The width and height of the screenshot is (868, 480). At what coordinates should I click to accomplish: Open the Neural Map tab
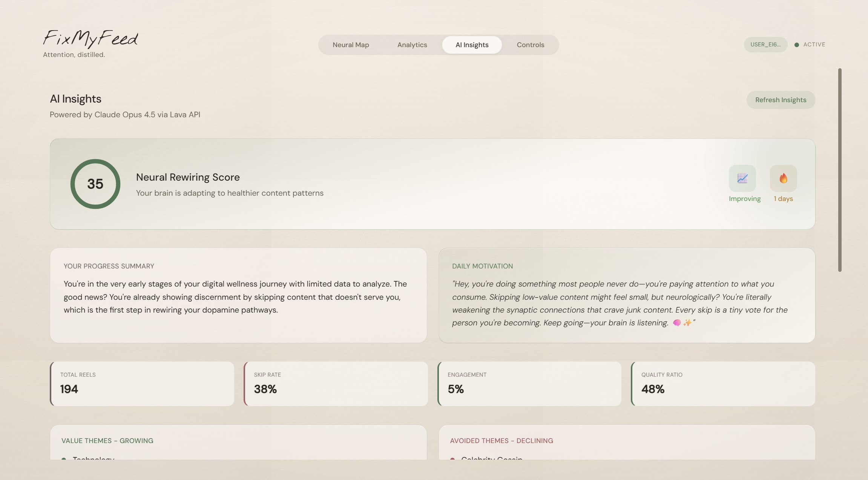tap(351, 45)
